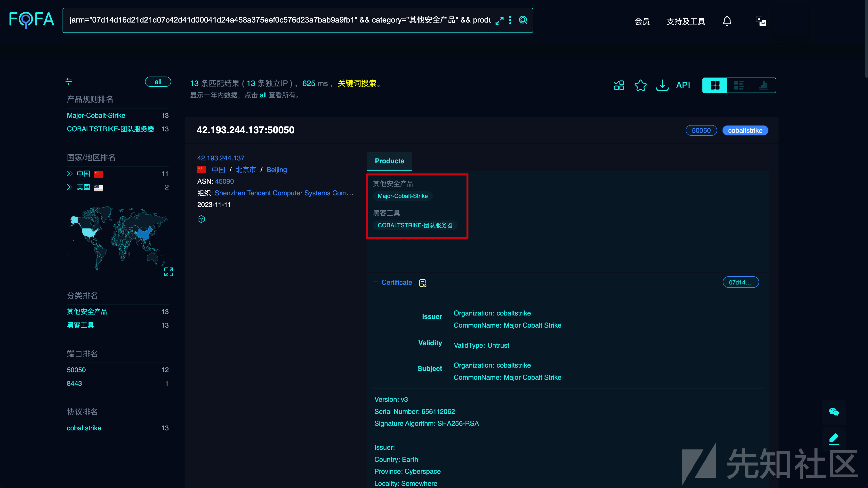Open the 会员 menu
Viewport: 868px width, 488px height.
pyautogui.click(x=642, y=22)
